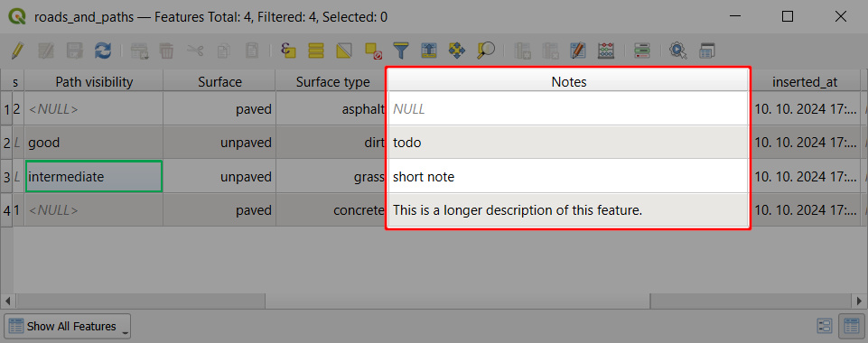Image resolution: width=868 pixels, height=343 pixels.
Task: Click the 'good' path visibility cell
Action: (94, 143)
